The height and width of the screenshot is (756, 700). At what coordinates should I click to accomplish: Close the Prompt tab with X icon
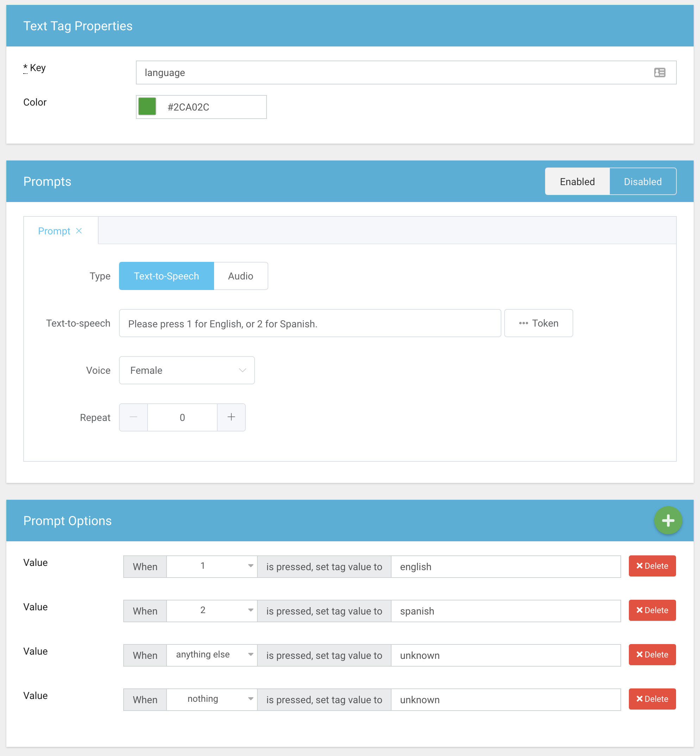79,231
